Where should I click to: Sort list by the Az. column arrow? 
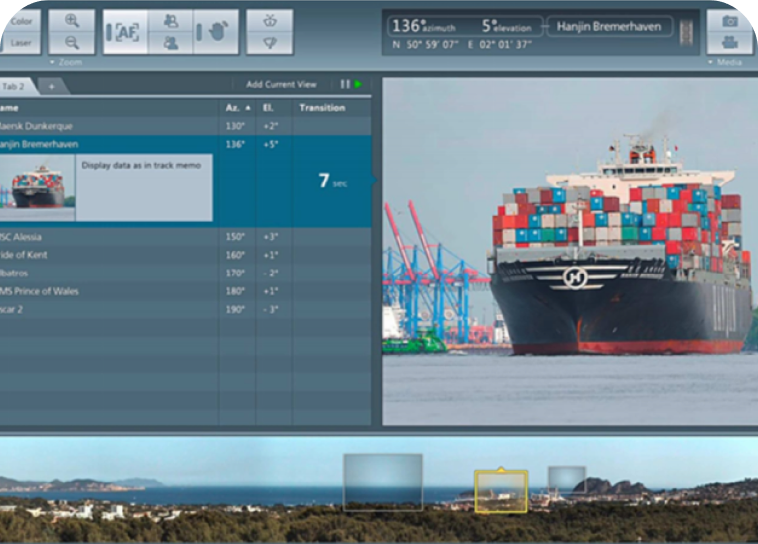click(248, 108)
